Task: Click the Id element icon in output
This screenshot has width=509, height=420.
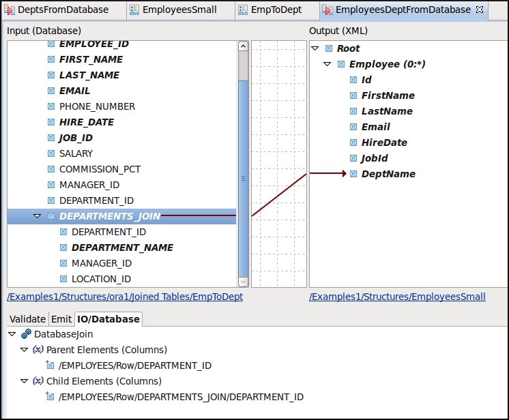Action: point(353,80)
